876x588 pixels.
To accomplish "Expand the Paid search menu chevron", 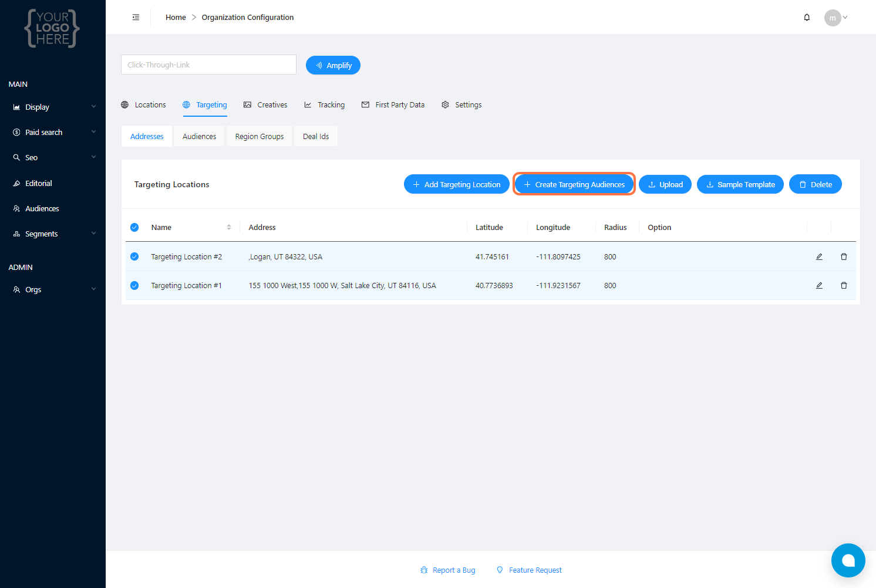I will tap(93, 132).
